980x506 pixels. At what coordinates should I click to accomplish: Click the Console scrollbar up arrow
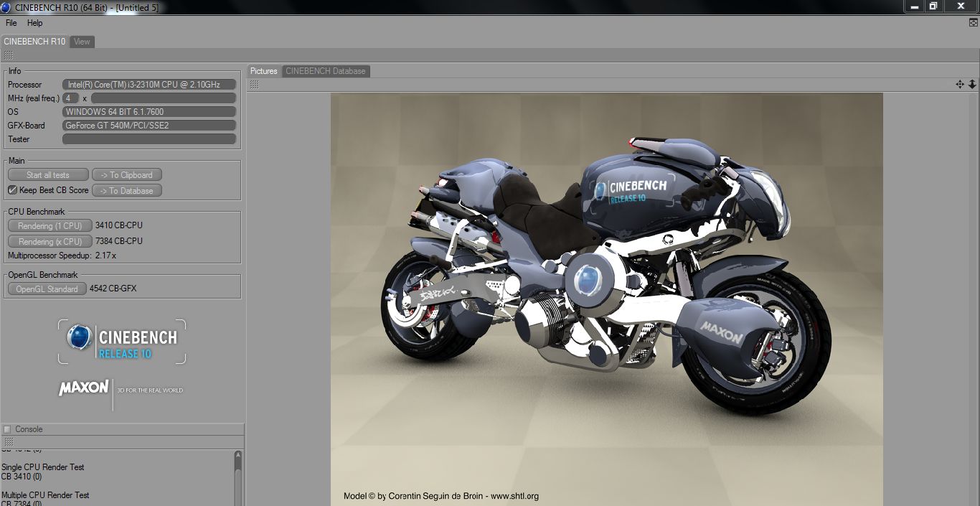tap(238, 455)
